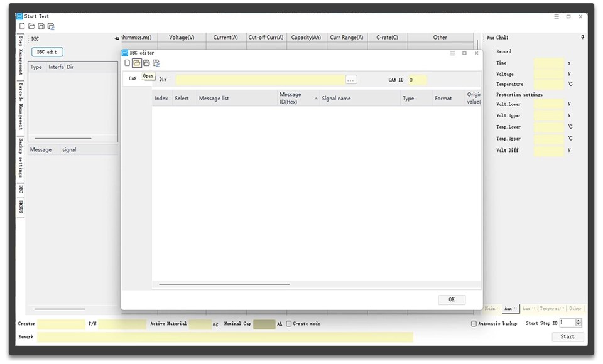
Task: Click Signal name column header
Action: tap(360, 98)
